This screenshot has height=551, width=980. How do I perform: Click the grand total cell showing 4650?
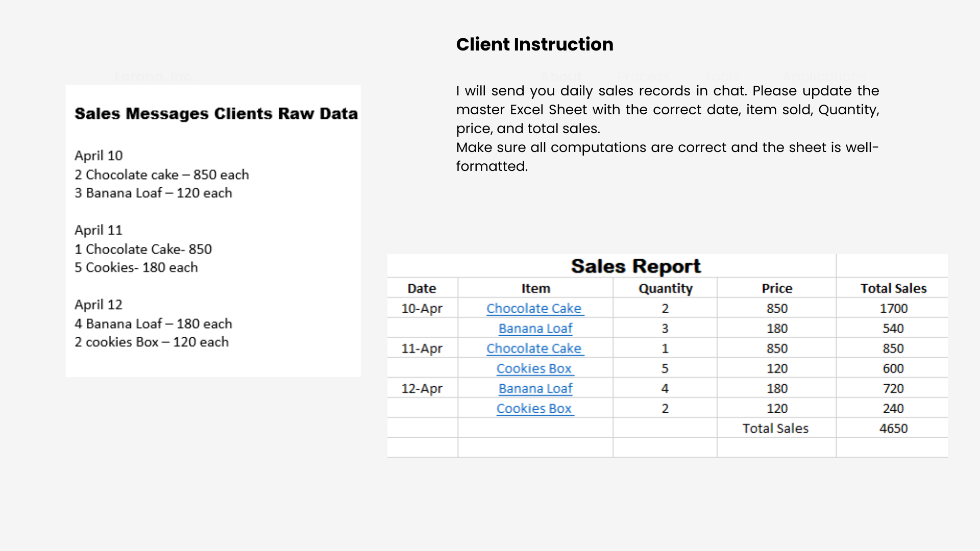(x=893, y=428)
